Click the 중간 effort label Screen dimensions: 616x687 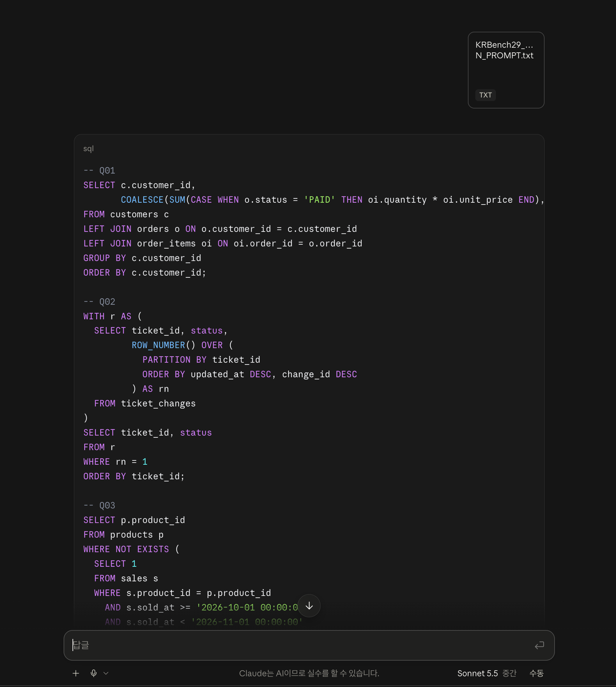click(509, 673)
